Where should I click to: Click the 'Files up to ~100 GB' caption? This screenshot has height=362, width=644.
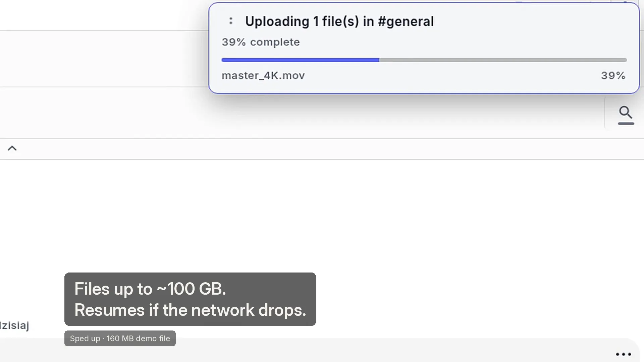(x=150, y=289)
